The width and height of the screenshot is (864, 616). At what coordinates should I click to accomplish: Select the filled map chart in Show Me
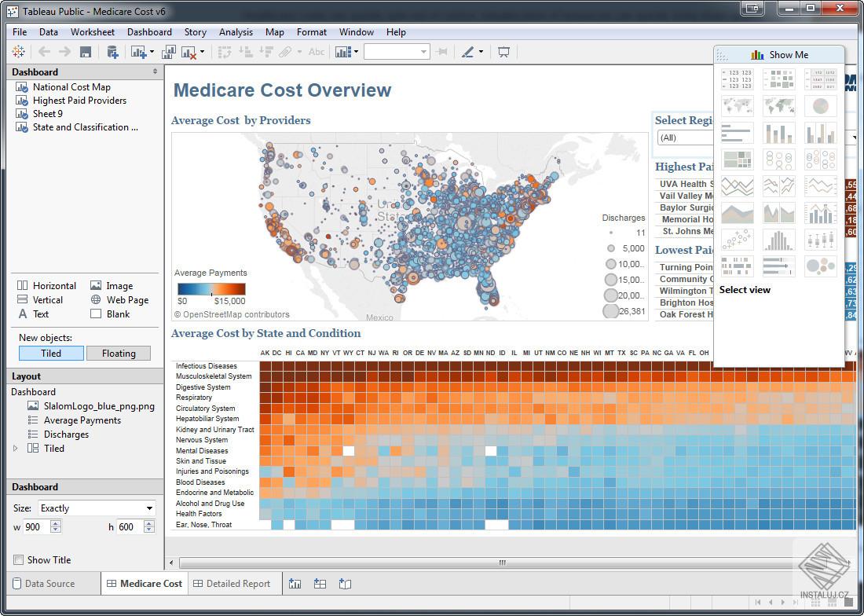[778, 105]
